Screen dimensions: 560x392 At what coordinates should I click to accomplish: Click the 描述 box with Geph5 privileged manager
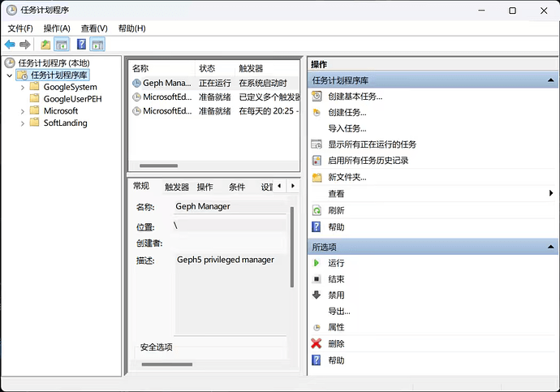tap(230, 294)
